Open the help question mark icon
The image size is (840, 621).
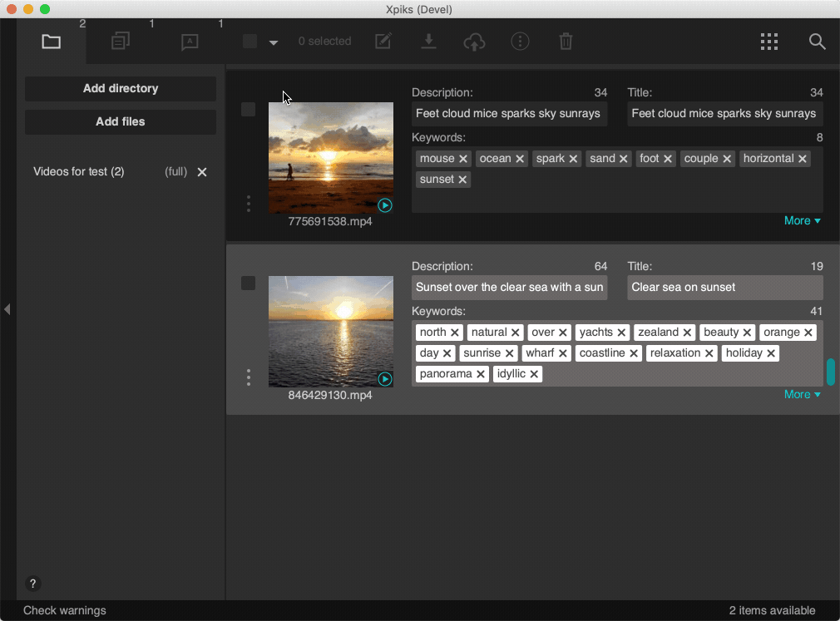[32, 584]
